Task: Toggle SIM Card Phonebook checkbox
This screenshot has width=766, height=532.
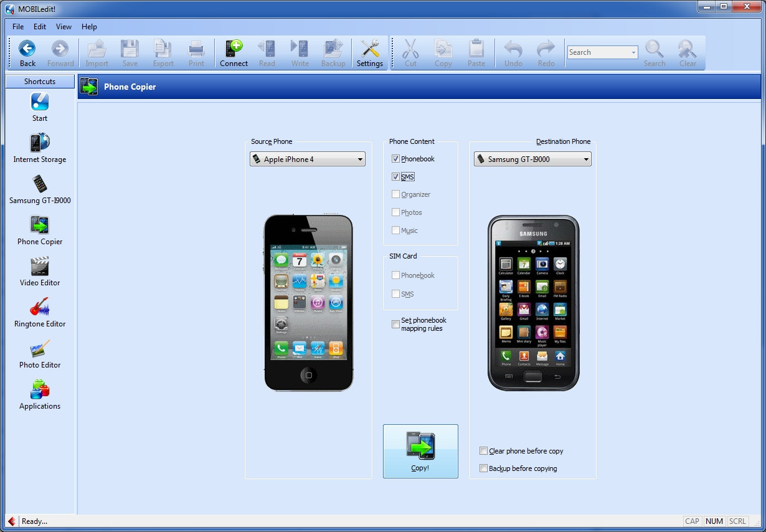Action: click(395, 275)
